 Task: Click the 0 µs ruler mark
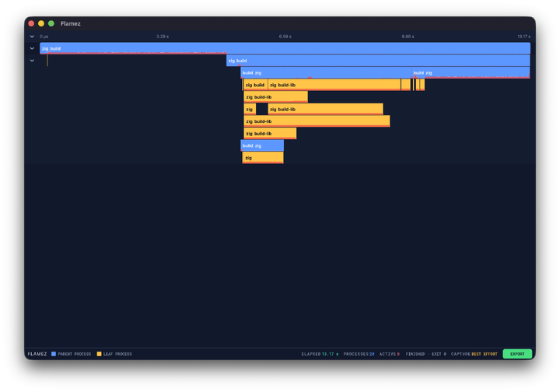coord(44,37)
